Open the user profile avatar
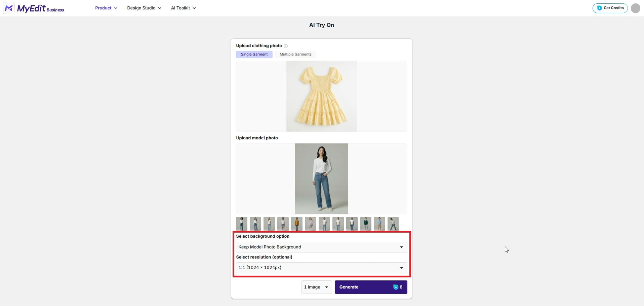Image resolution: width=644 pixels, height=306 pixels. 635,8
